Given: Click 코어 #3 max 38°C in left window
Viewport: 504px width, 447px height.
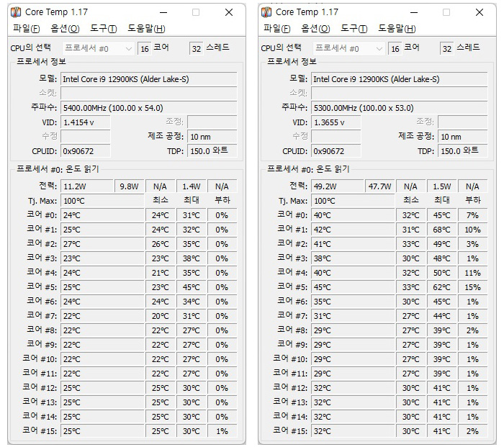Looking at the screenshot, I should [192, 258].
